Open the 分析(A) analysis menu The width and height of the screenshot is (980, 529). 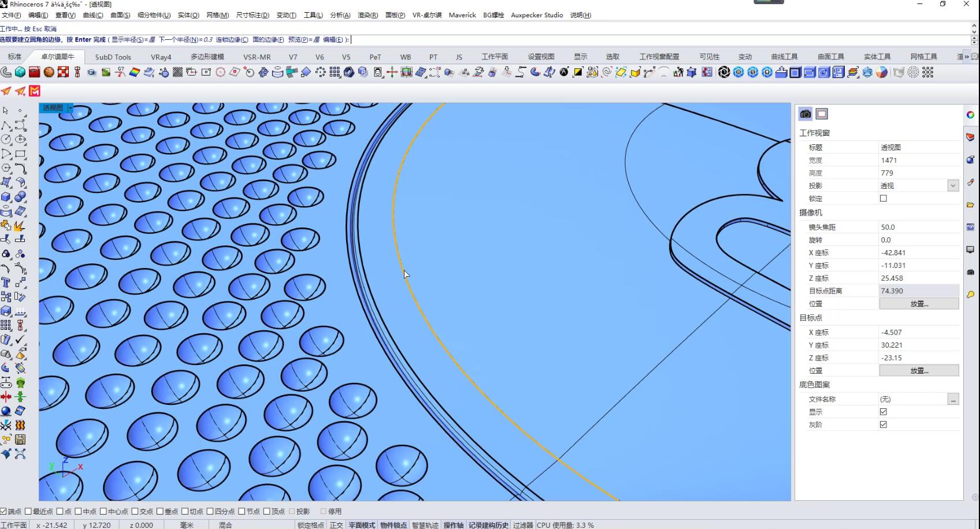point(340,15)
